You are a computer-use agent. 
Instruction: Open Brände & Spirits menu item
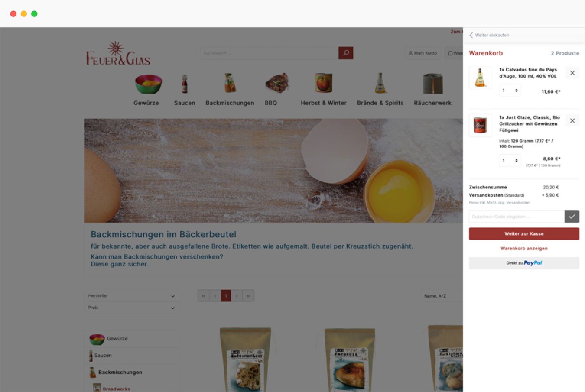380,103
